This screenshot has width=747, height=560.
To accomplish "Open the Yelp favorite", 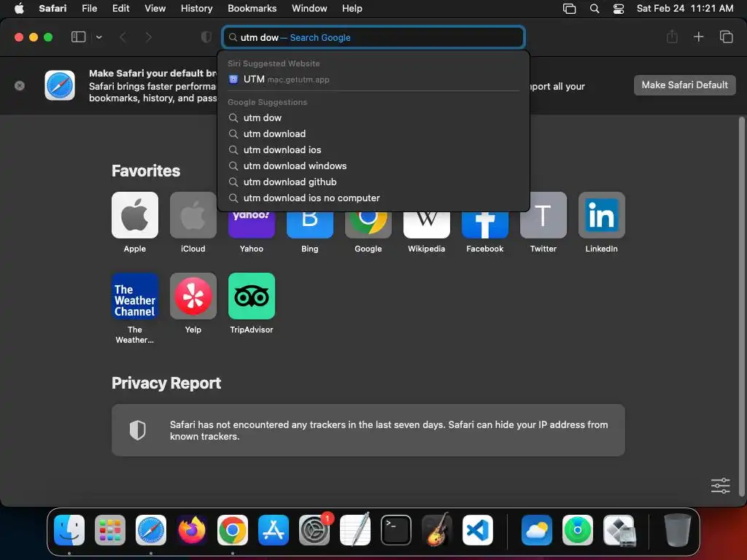I will click(x=193, y=296).
